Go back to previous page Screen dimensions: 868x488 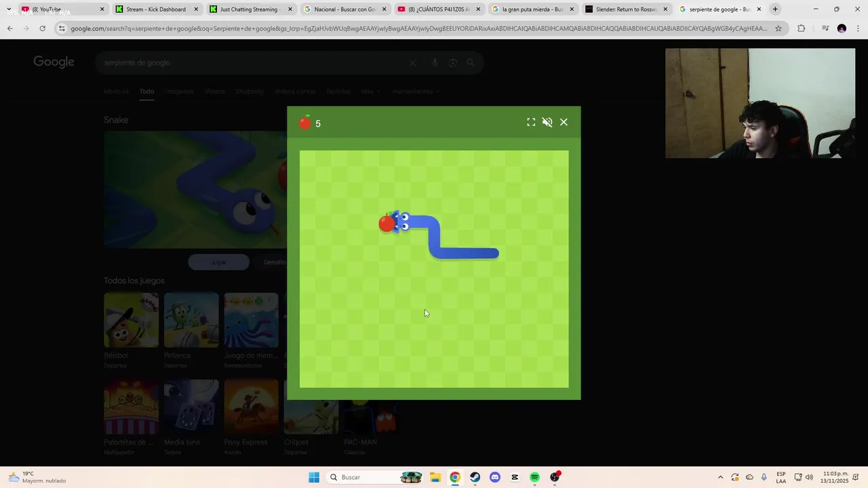coord(9,28)
